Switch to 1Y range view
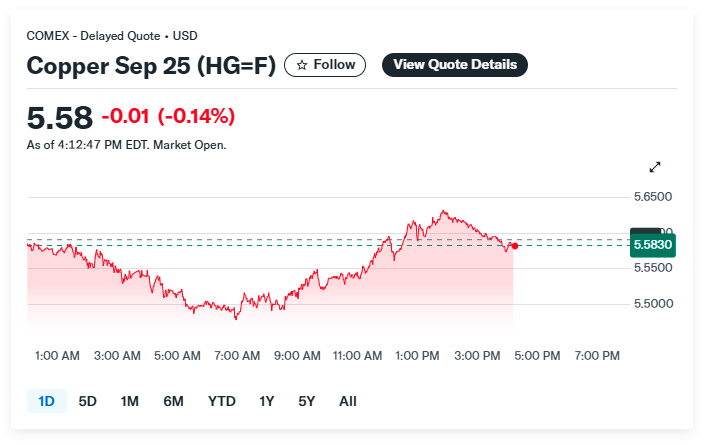 [x=266, y=401]
